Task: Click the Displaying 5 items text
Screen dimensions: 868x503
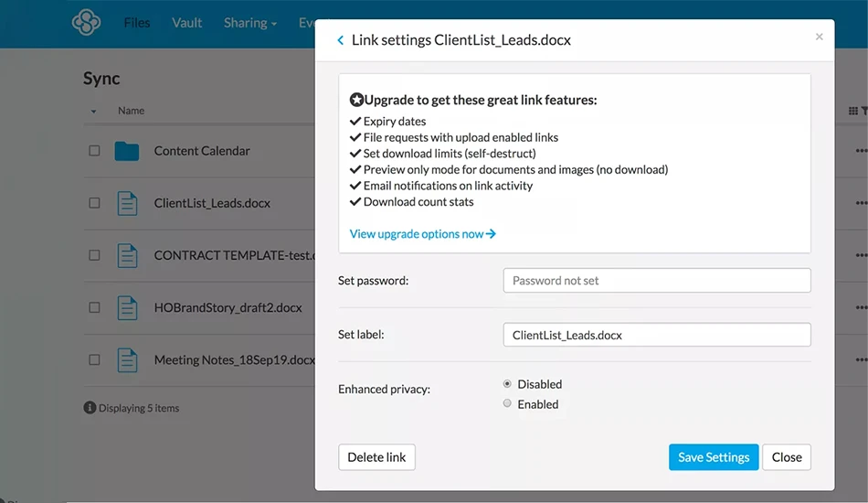Action: point(139,408)
